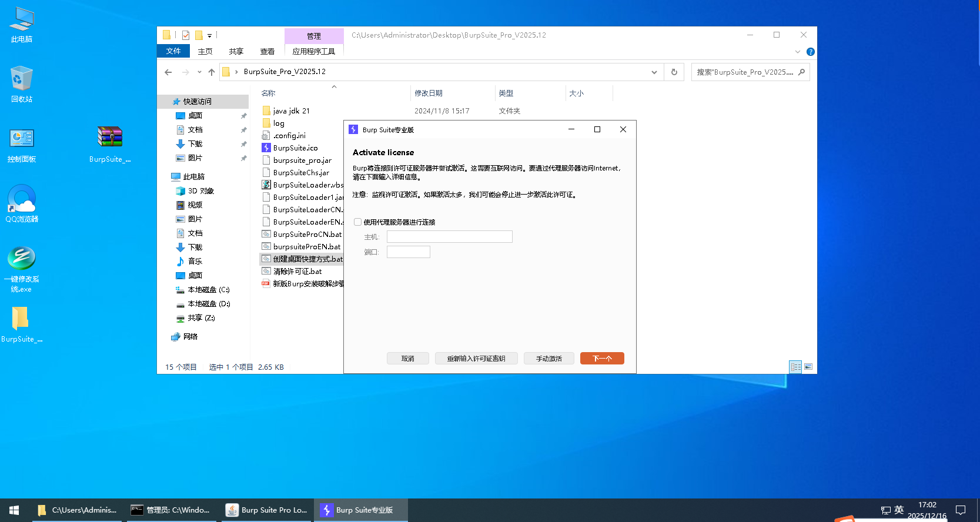
Task: Click the 手动激活 button
Action: [549, 359]
